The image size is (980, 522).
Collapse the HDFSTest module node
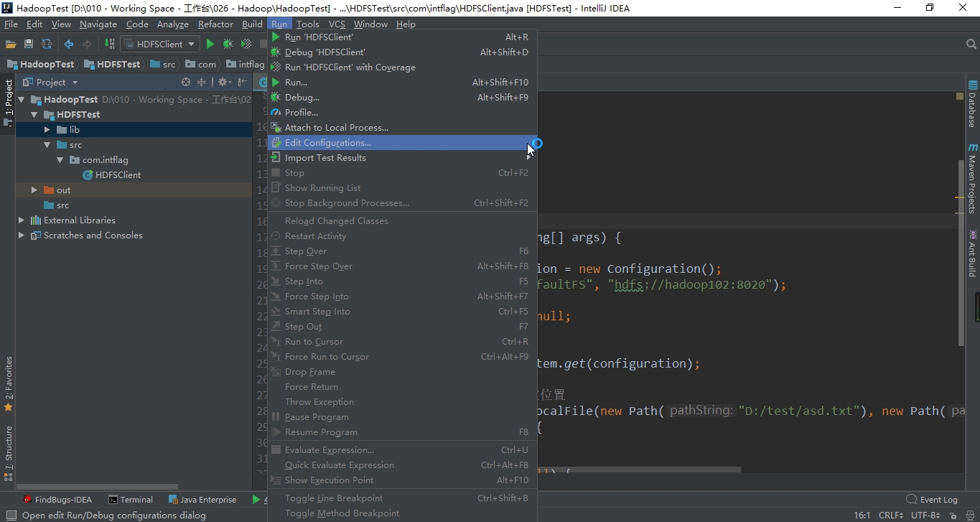pyautogui.click(x=34, y=115)
